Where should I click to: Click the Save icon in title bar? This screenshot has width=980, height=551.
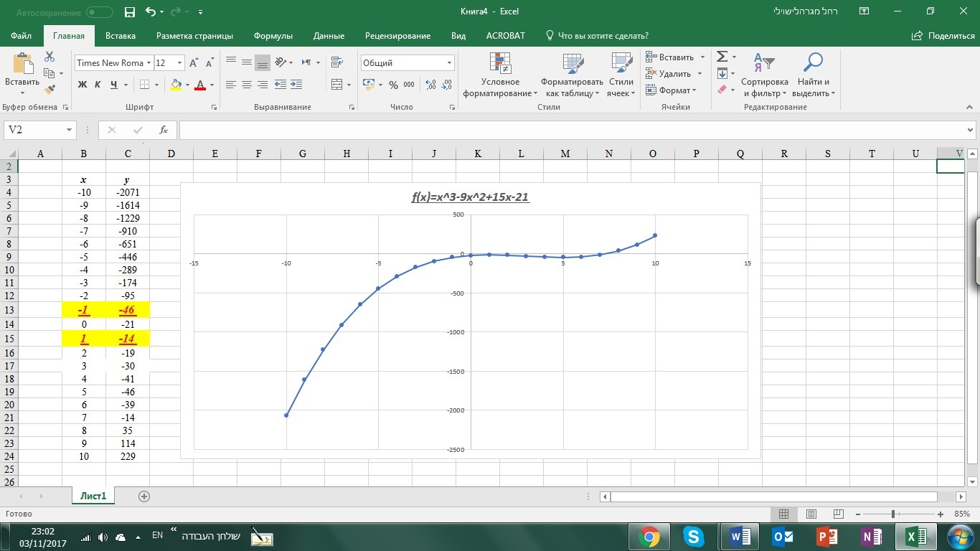[x=129, y=12]
